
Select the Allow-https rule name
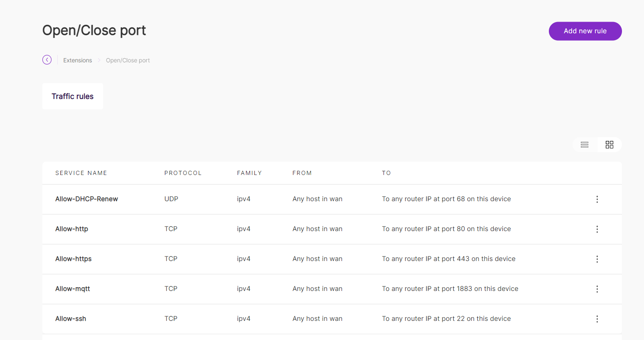(74, 259)
